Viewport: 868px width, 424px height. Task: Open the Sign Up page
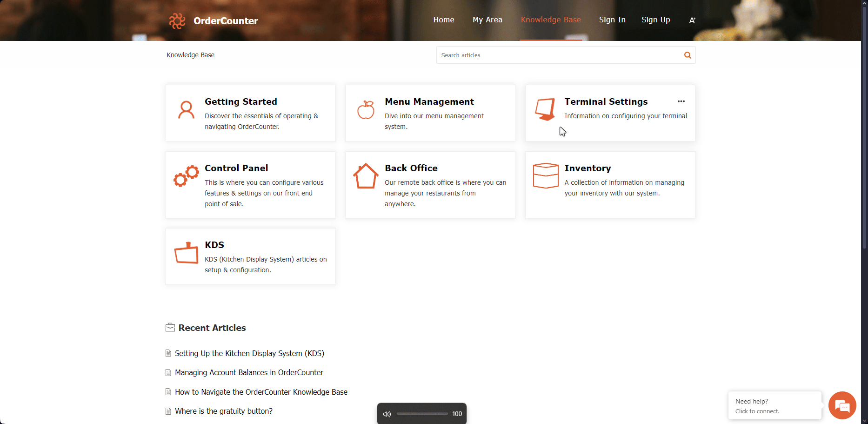pyautogui.click(x=656, y=20)
